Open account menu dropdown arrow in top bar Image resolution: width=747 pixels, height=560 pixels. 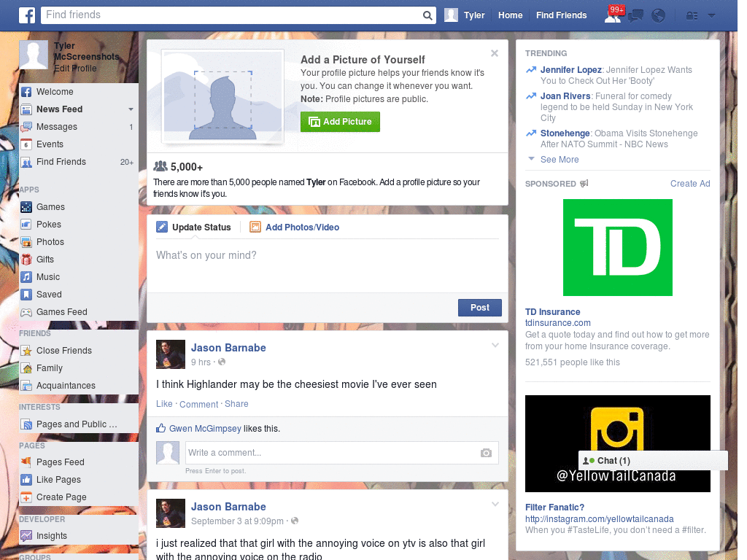(711, 16)
